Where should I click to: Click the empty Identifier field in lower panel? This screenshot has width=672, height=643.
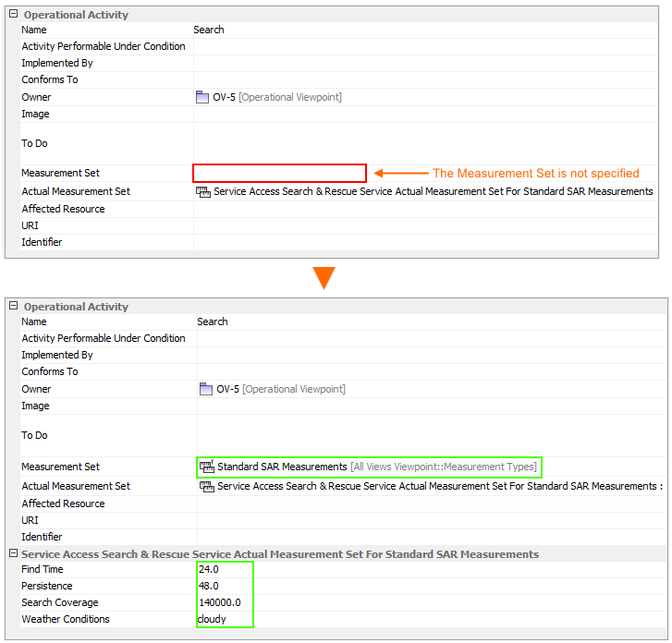tap(430, 537)
